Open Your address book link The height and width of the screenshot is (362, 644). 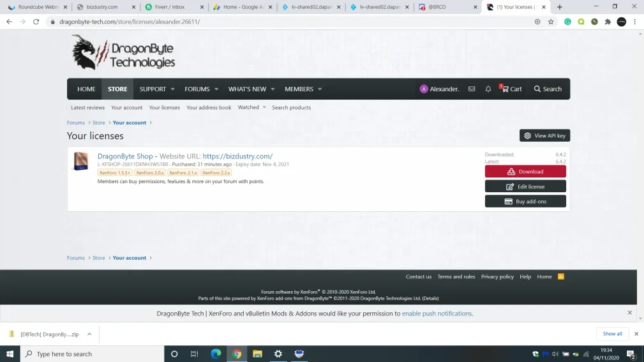[x=209, y=107]
